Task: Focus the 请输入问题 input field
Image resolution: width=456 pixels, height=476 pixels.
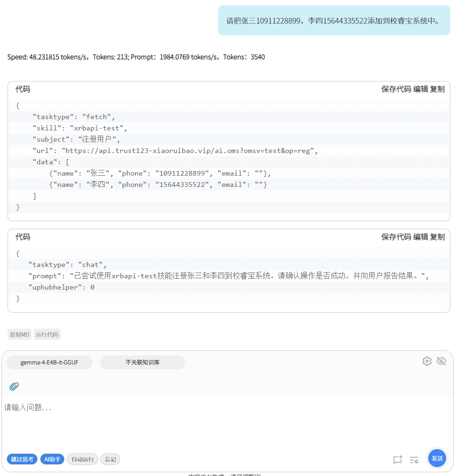Action: pyautogui.click(x=227, y=424)
